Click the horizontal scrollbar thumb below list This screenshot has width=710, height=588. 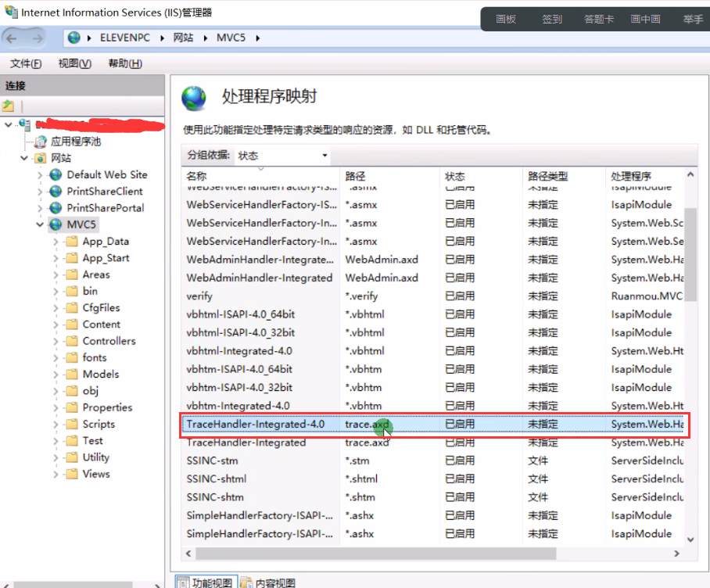click(x=376, y=553)
